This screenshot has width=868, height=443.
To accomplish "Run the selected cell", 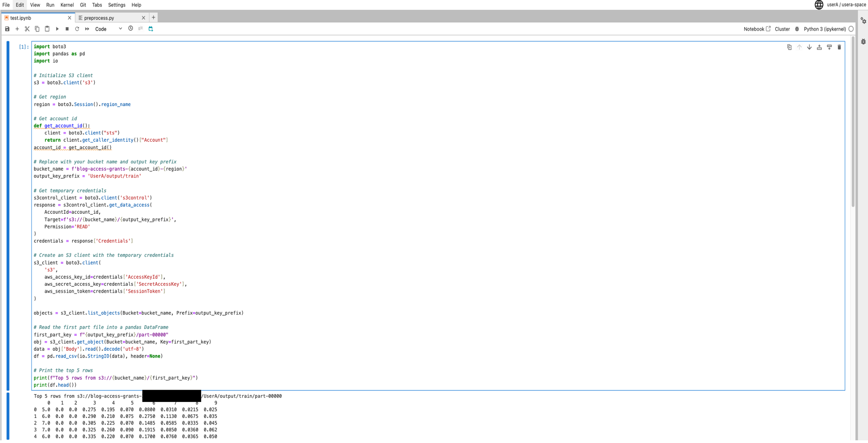I will 57,29.
